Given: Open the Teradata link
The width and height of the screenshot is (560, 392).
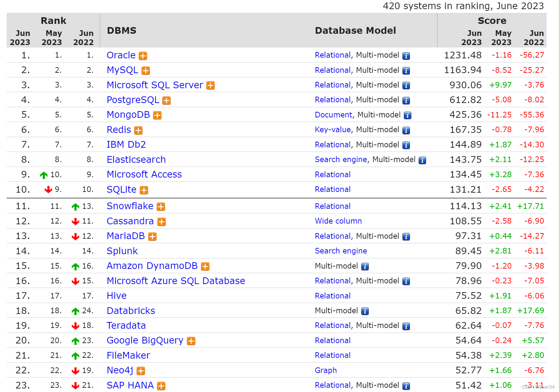Looking at the screenshot, I should 126,326.
